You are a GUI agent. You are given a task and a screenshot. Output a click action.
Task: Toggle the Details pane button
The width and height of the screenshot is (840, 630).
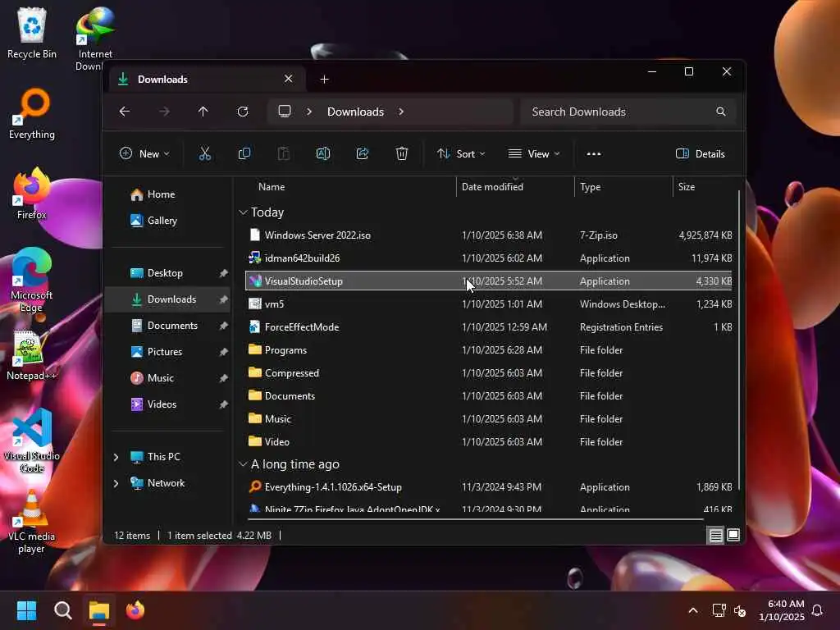pos(701,153)
